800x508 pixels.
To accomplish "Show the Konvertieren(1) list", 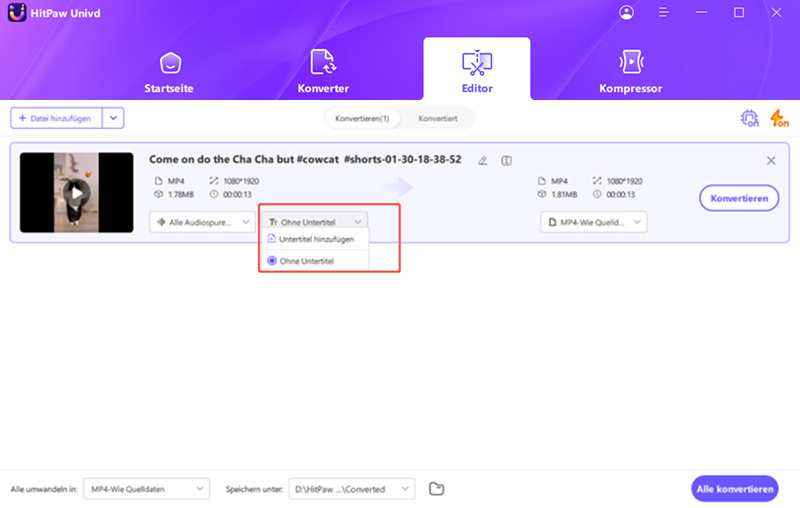I will [362, 118].
